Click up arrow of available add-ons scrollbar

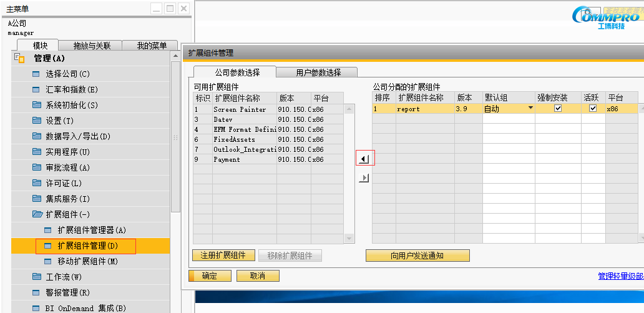coord(349,109)
